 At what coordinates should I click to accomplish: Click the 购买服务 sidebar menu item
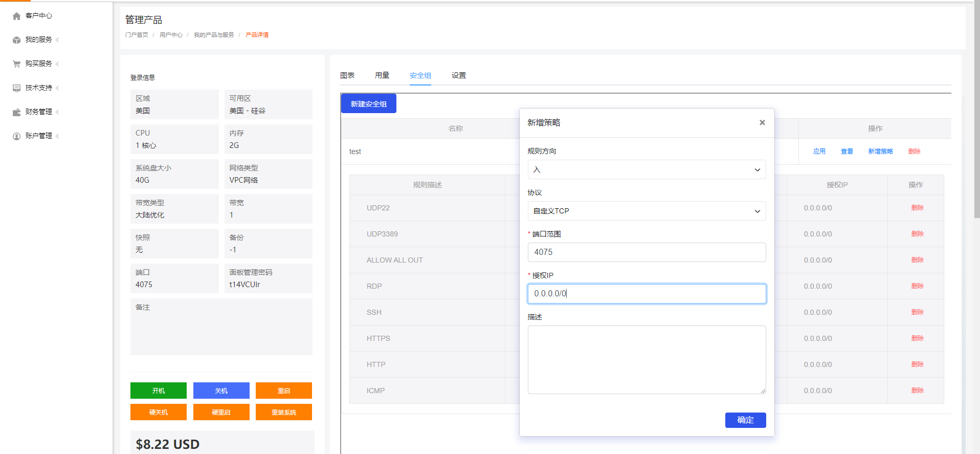pyautogui.click(x=39, y=64)
